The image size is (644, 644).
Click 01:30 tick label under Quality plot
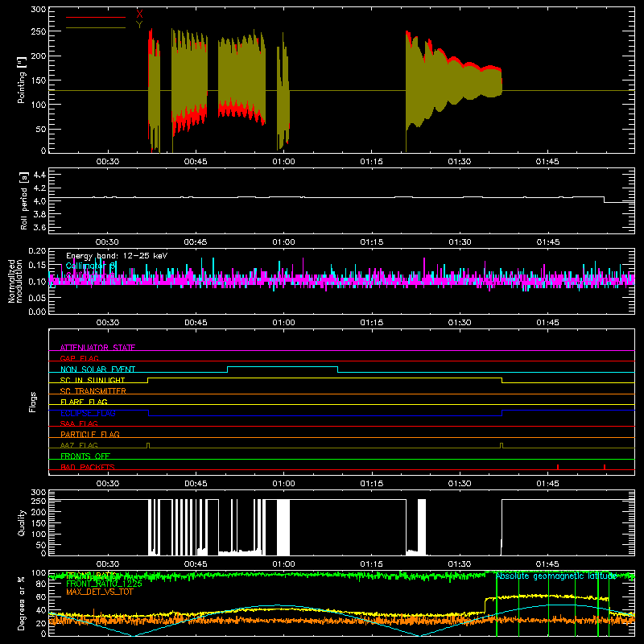click(x=460, y=564)
